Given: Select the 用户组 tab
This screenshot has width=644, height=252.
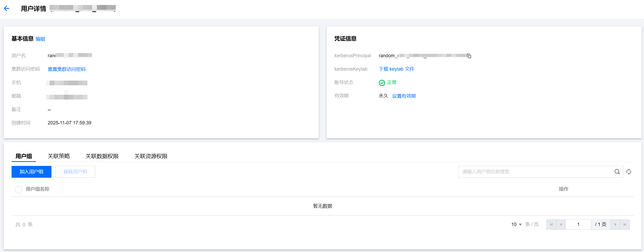Looking at the screenshot, I should [x=24, y=156].
